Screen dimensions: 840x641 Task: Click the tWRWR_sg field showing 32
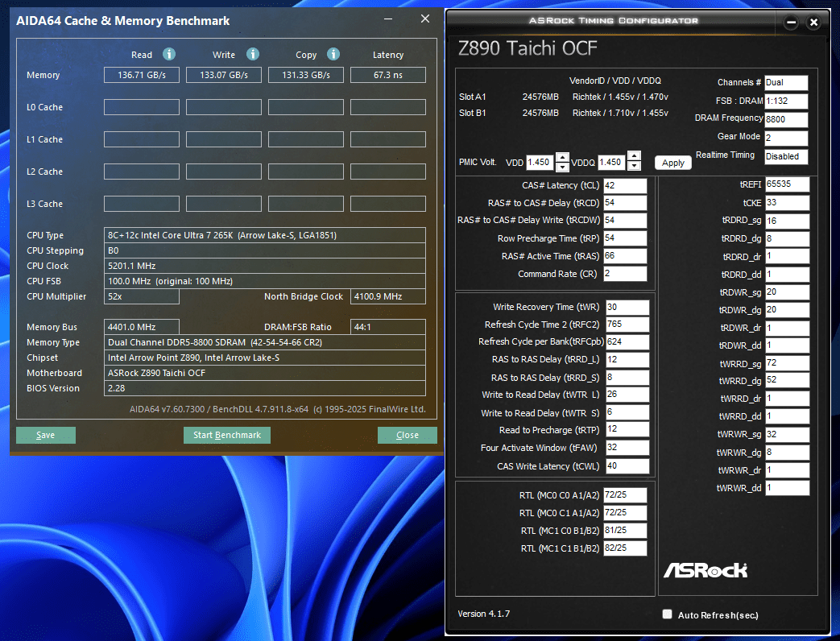787,434
